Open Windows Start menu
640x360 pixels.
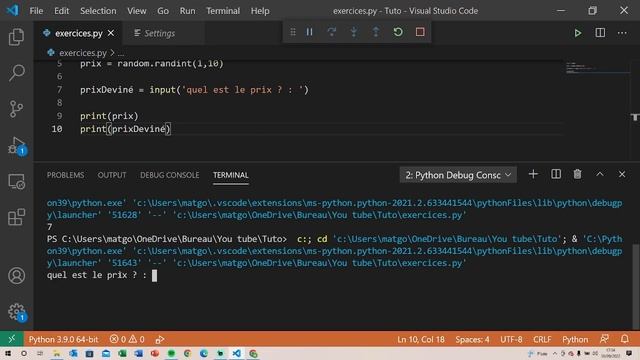tap(8, 353)
